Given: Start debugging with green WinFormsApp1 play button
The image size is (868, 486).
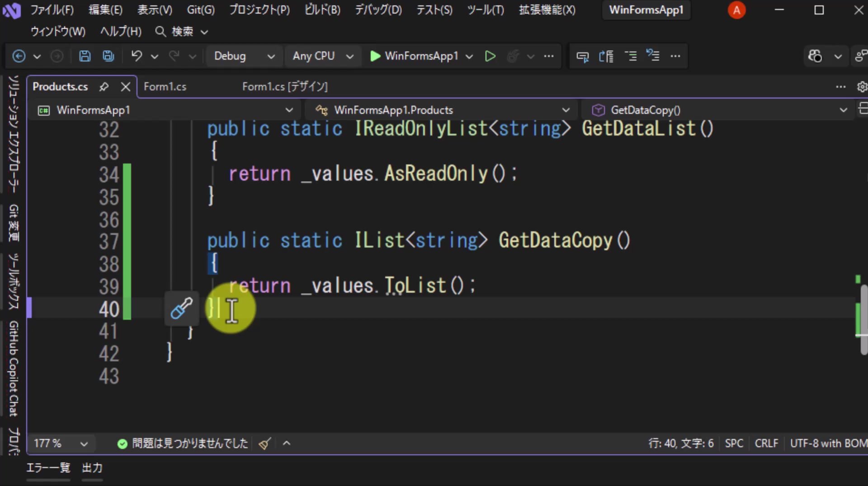Looking at the screenshot, I should coord(414,56).
